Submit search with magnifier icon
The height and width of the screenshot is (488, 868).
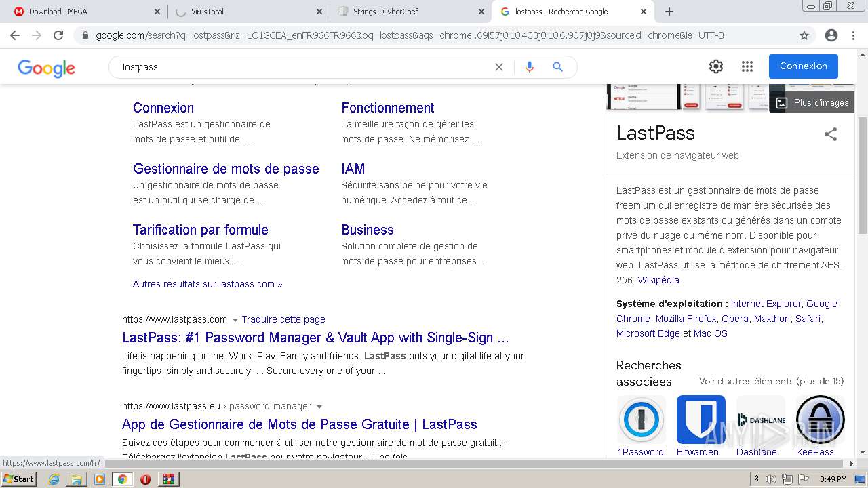pyautogui.click(x=557, y=67)
